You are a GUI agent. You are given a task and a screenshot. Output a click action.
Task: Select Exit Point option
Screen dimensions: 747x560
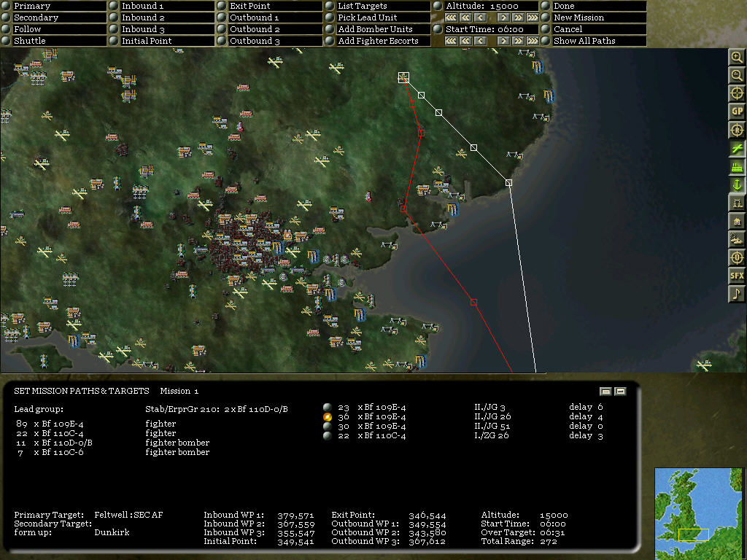(270, 6)
